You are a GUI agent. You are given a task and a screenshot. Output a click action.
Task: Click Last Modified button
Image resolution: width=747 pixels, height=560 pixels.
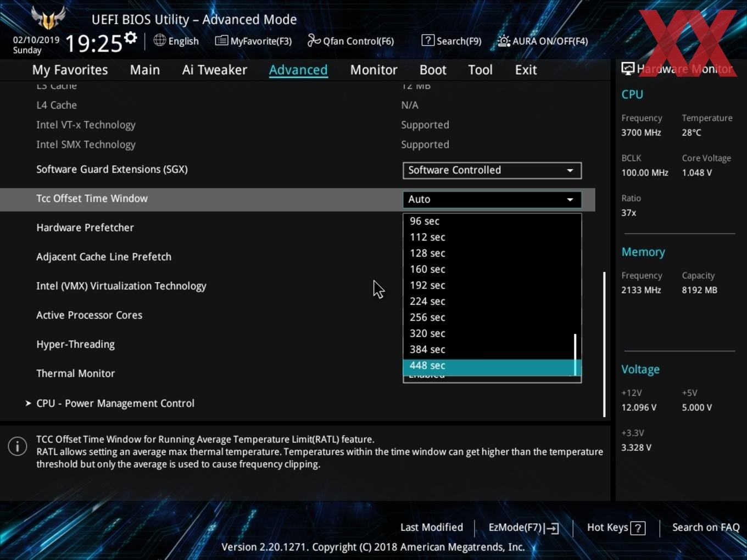[x=432, y=527]
